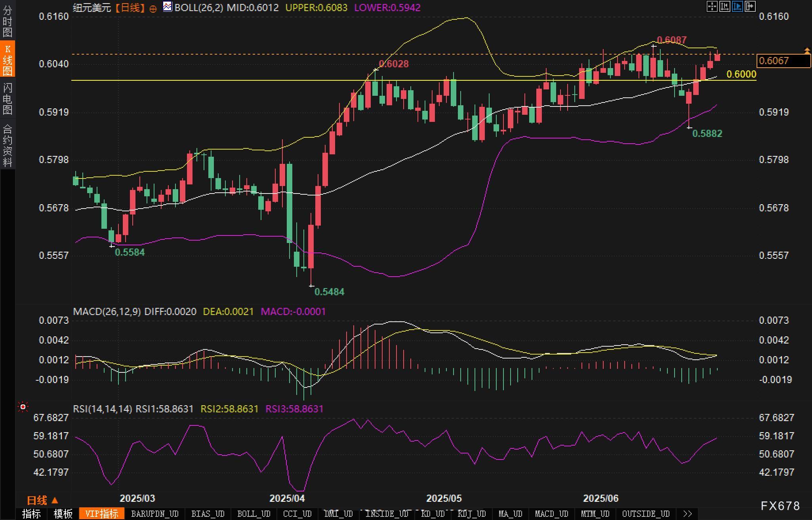Open 合约资料 panel in sidebar

tap(8, 145)
